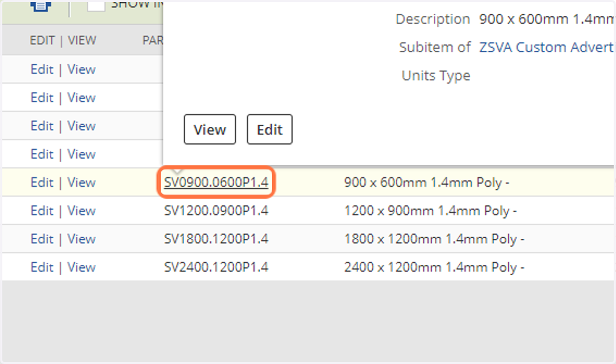
Task: Click the popup Description value 900 x 600mm
Action: (x=547, y=19)
